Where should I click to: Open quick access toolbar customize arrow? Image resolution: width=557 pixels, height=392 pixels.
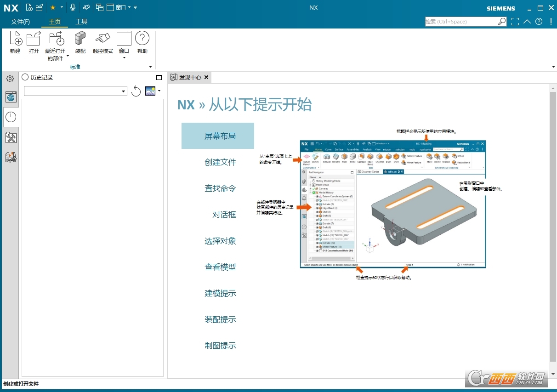coord(135,7)
